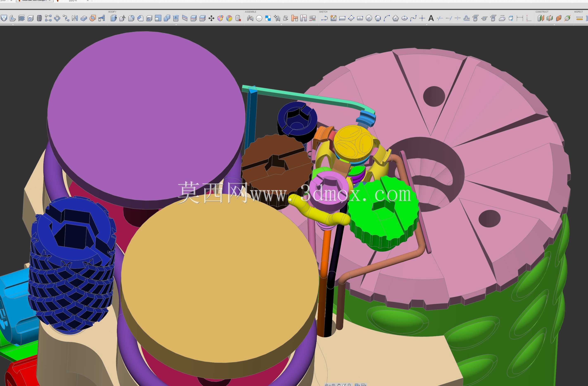This screenshot has width=588, height=386.
Task: Select the Midplane construct tool
Action: pos(550,18)
